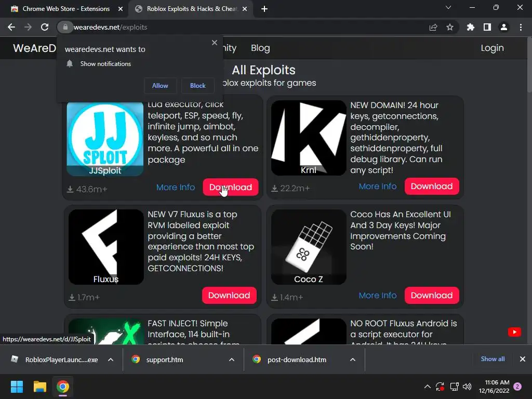532x399 pixels.
Task: Open volume control speaker icon
Action: click(x=467, y=387)
